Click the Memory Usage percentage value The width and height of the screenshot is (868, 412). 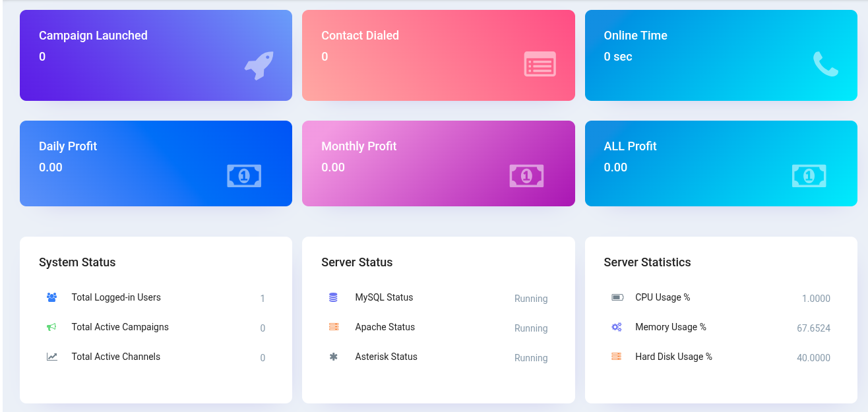tap(813, 328)
